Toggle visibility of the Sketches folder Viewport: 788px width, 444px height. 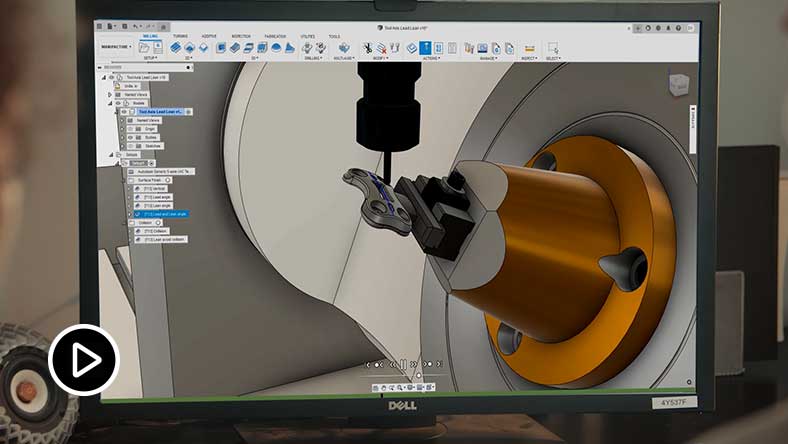pyautogui.click(x=129, y=145)
